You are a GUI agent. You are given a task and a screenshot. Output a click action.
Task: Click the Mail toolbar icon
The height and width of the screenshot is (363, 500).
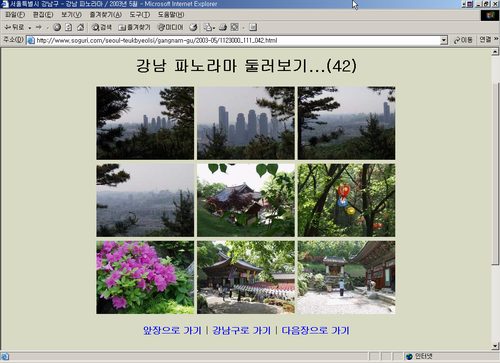coord(209,27)
